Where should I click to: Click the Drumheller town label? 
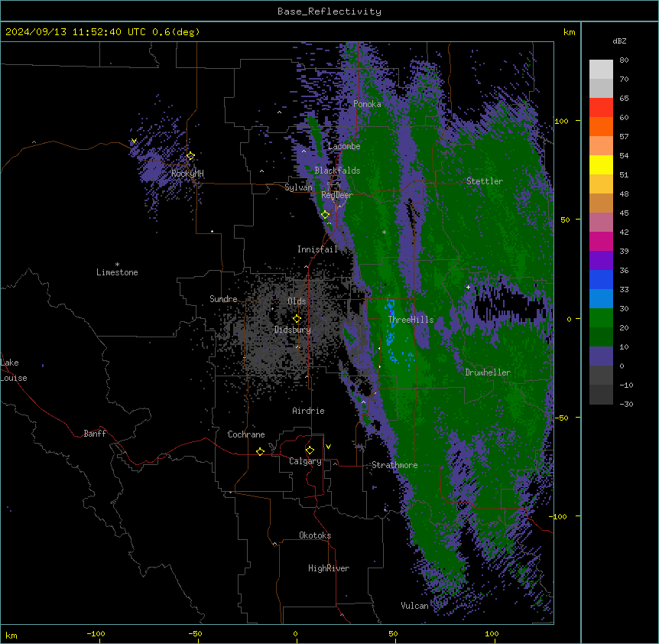tap(488, 372)
